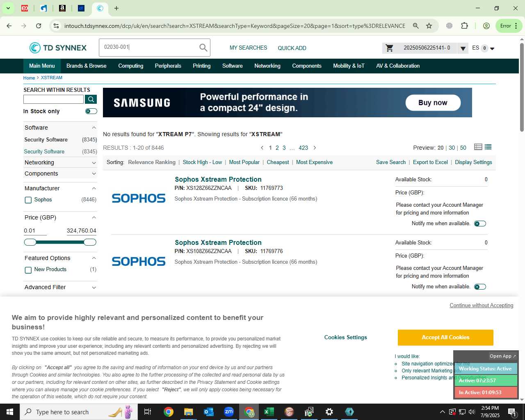The height and width of the screenshot is (420, 525).
Task: Open Zoom from the taskbar
Action: [x=229, y=412]
